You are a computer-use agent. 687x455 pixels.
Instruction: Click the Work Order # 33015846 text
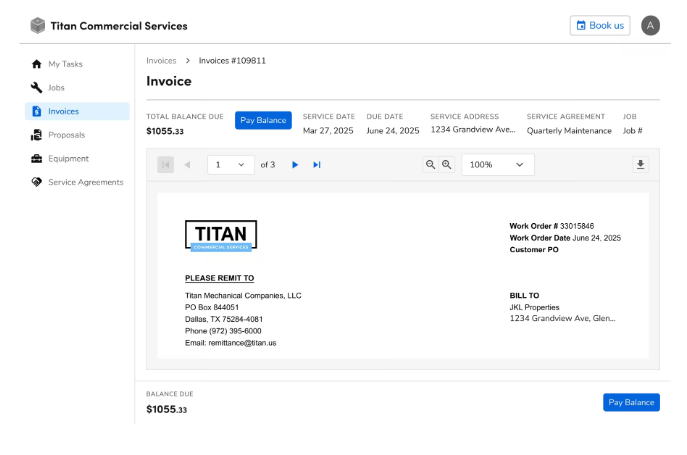552,226
